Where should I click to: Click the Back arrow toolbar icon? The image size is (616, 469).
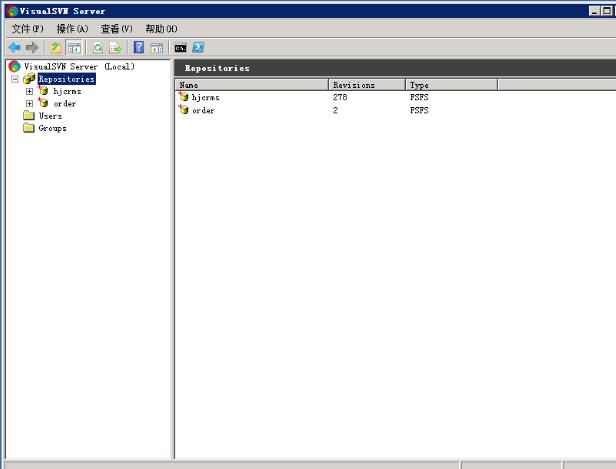click(15, 48)
